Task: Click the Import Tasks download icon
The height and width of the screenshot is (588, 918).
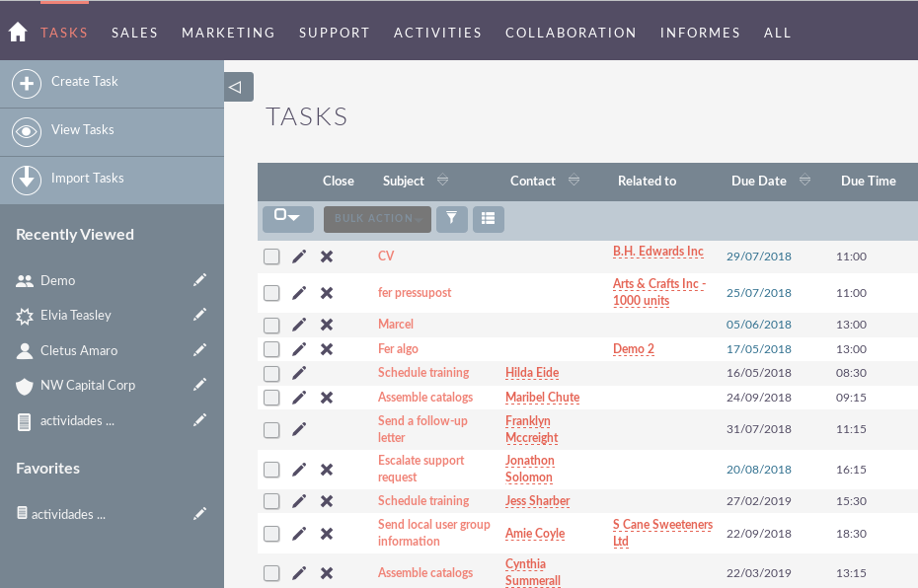Action: coord(27,180)
